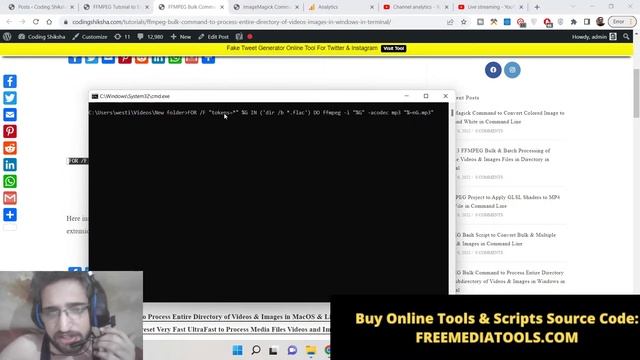The width and height of the screenshot is (640, 360).
Task: Click the Error button in the Chrome toolbar
Action: pos(622,22)
